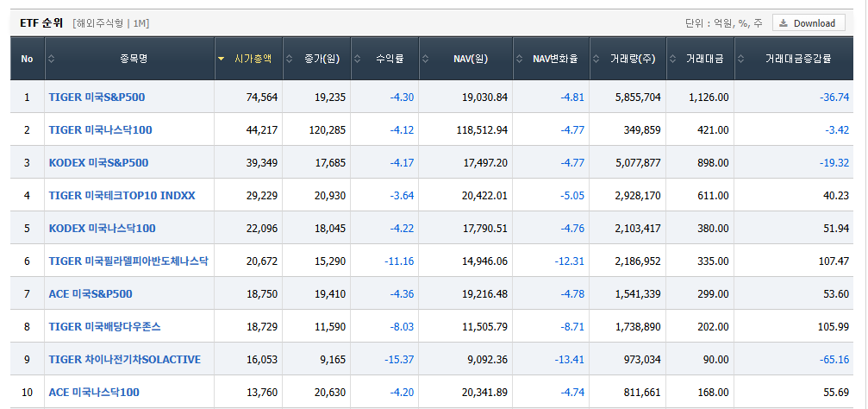Sort by 시가총액 column header
This screenshot has width=868, height=409.
click(x=248, y=59)
